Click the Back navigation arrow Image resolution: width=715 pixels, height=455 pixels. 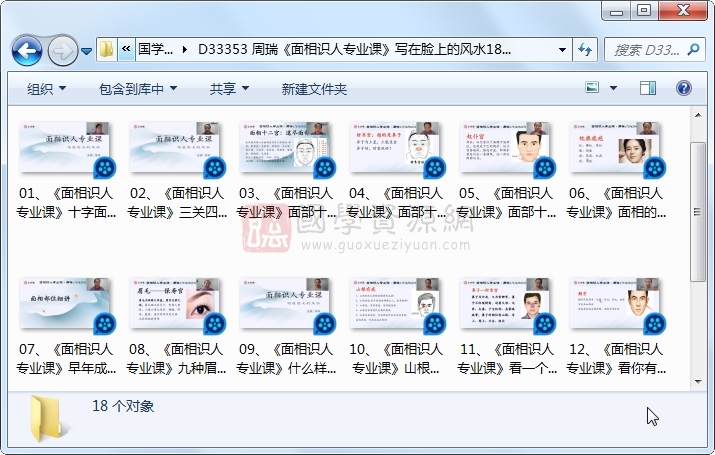tap(27, 51)
